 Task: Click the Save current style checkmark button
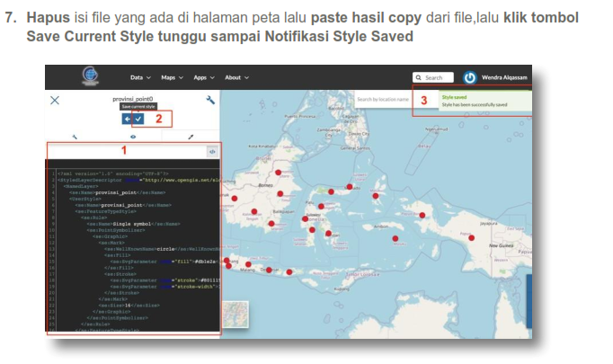[139, 119]
